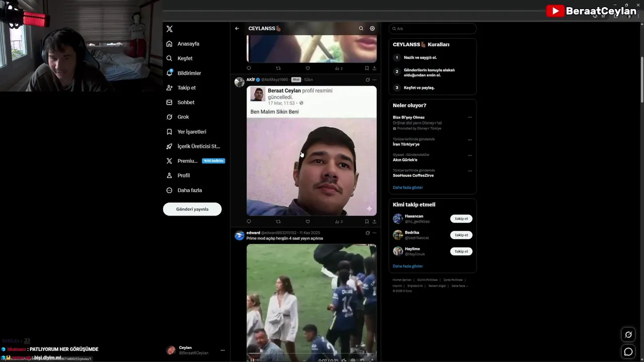Image resolution: width=644 pixels, height=362 pixels.
Task: Show more trends via Daha fazla göster
Action: (x=408, y=188)
